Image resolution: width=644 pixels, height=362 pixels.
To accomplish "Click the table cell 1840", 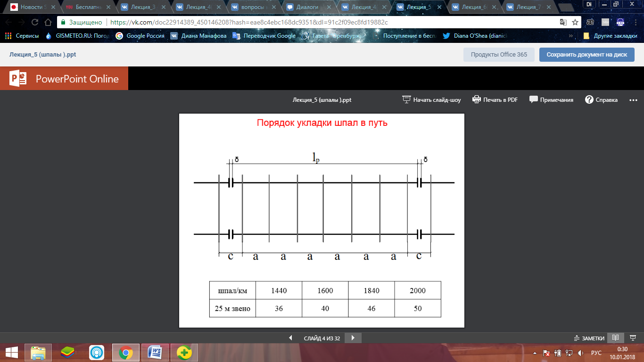I will (x=372, y=290).
